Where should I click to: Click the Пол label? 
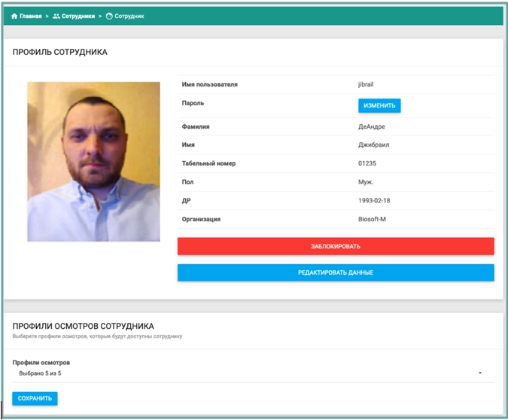coord(187,182)
